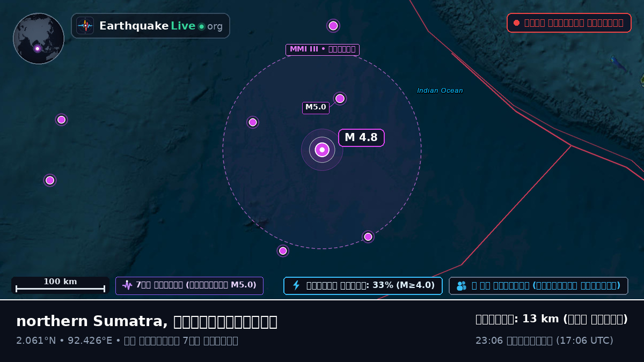
Task: Select the lower of the two far-west markers
Action: (50, 180)
